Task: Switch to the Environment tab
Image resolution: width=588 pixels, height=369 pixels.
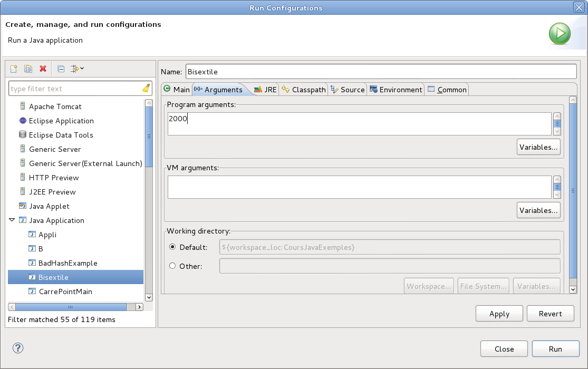Action: (396, 89)
